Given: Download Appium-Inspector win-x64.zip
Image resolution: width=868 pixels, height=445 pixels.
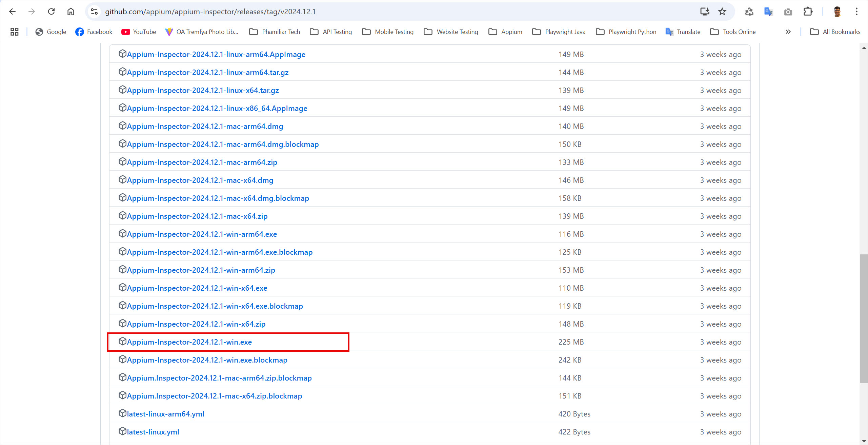Looking at the screenshot, I should point(196,324).
